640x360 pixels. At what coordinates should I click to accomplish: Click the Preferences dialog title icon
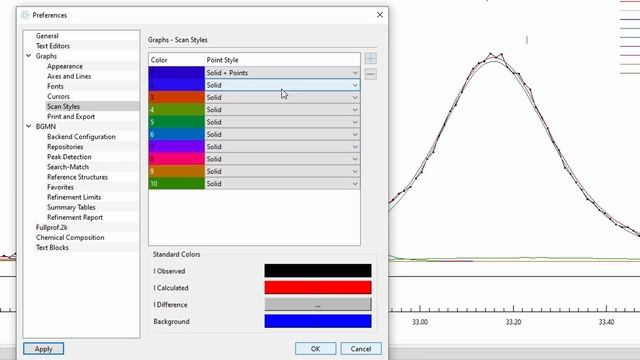25,15
